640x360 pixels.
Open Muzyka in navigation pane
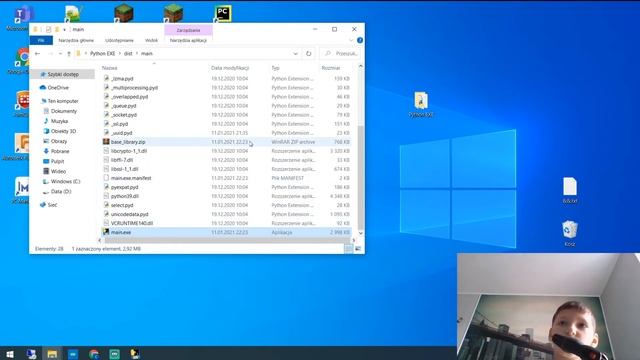[x=59, y=121]
